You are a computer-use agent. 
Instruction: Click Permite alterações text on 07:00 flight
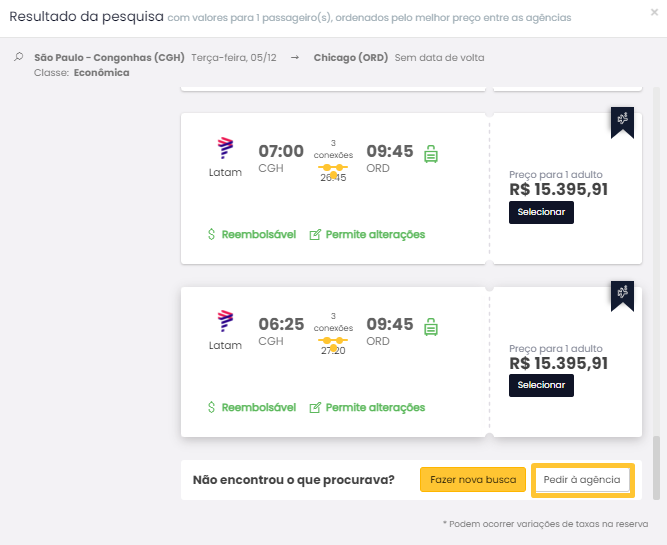click(375, 234)
